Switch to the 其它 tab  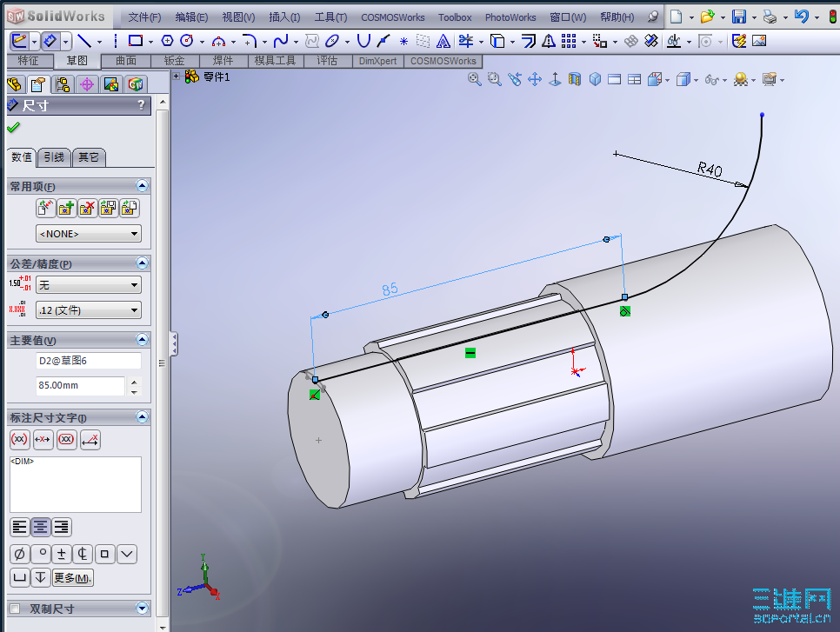[x=89, y=157]
